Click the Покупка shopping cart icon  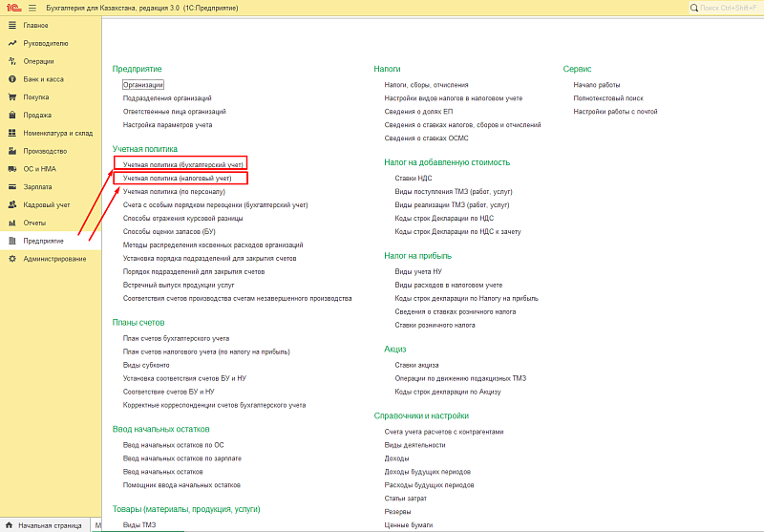tap(12, 96)
